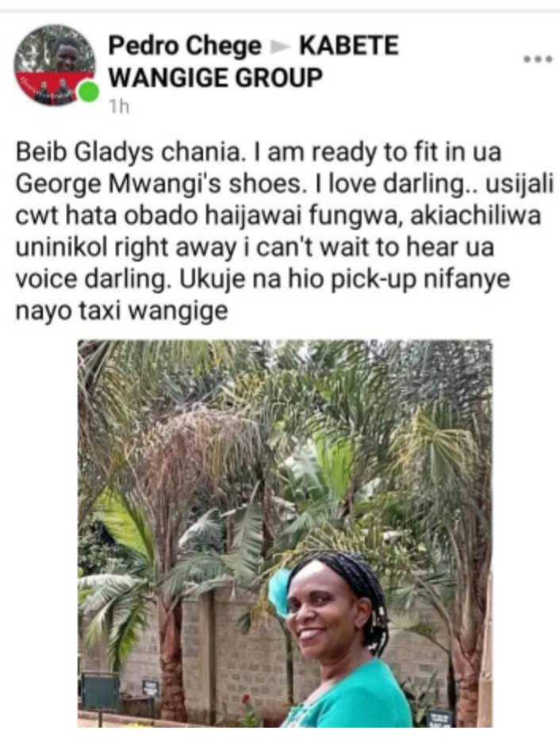View the attached post photo full size
Viewport: 560px width, 747px height.
pos(285,533)
